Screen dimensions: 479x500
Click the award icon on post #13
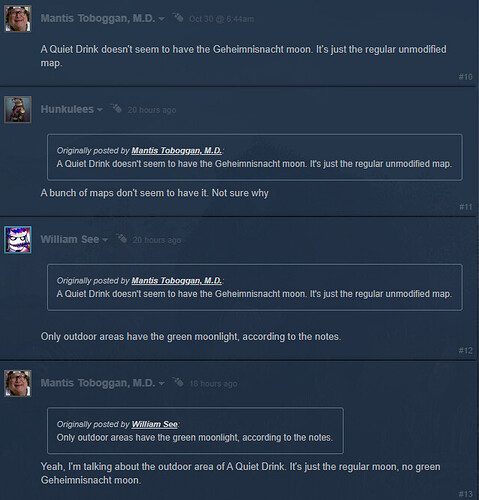[x=178, y=382]
